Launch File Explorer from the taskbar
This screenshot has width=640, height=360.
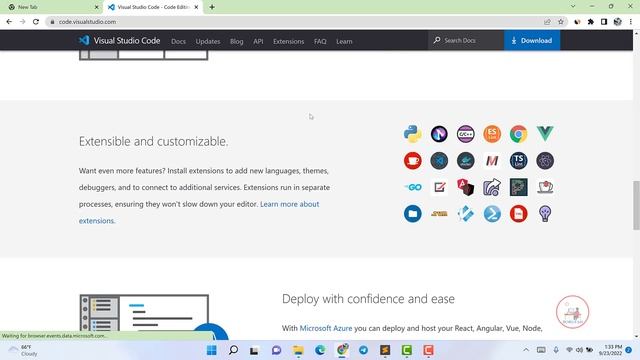298,350
